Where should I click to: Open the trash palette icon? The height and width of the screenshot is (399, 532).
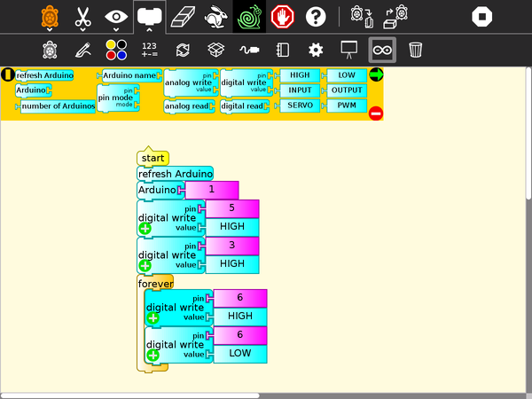pyautogui.click(x=415, y=50)
